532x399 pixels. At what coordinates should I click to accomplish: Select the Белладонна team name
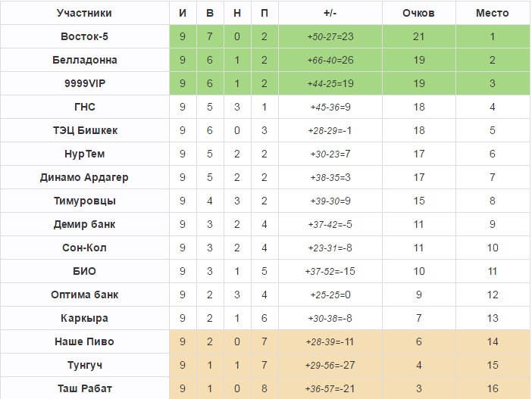(x=84, y=60)
